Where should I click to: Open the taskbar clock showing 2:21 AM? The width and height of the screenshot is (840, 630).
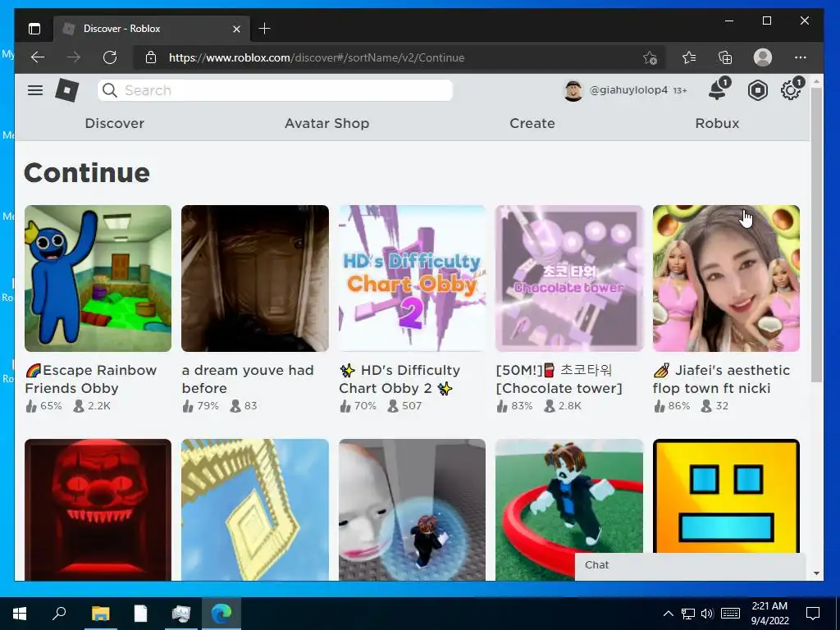tap(769, 614)
